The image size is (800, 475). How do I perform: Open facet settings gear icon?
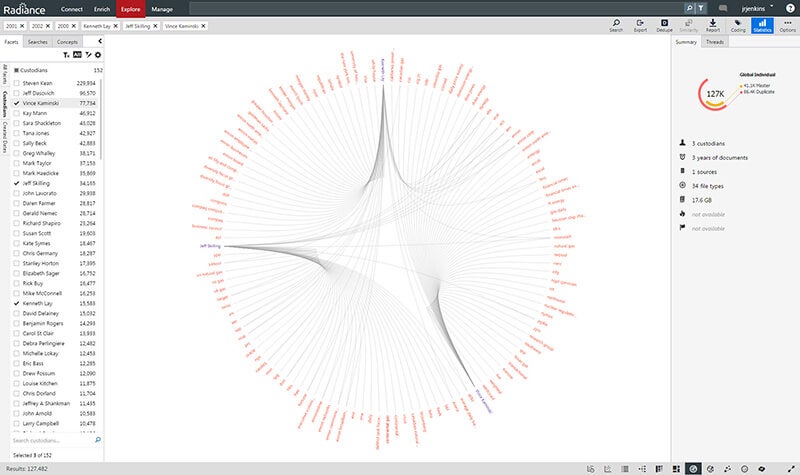point(98,55)
